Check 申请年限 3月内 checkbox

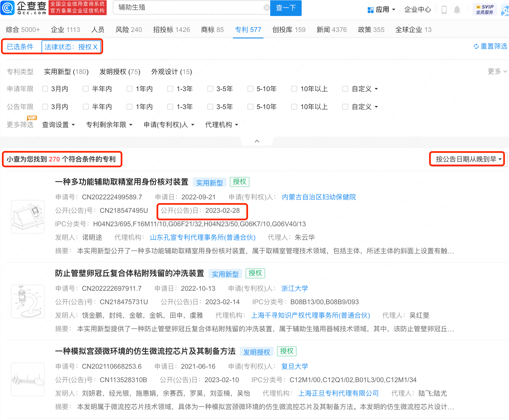45,89
